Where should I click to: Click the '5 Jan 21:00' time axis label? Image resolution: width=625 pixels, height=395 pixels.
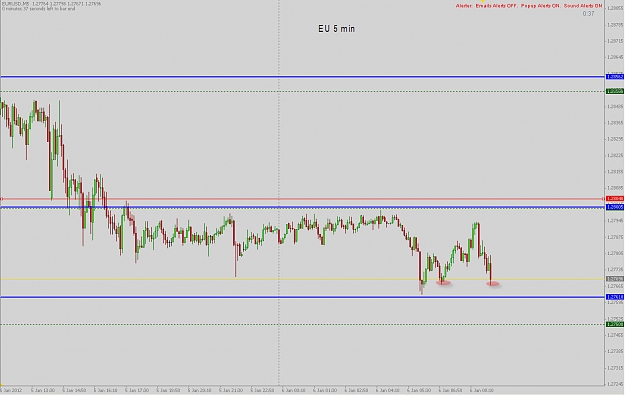(231, 390)
